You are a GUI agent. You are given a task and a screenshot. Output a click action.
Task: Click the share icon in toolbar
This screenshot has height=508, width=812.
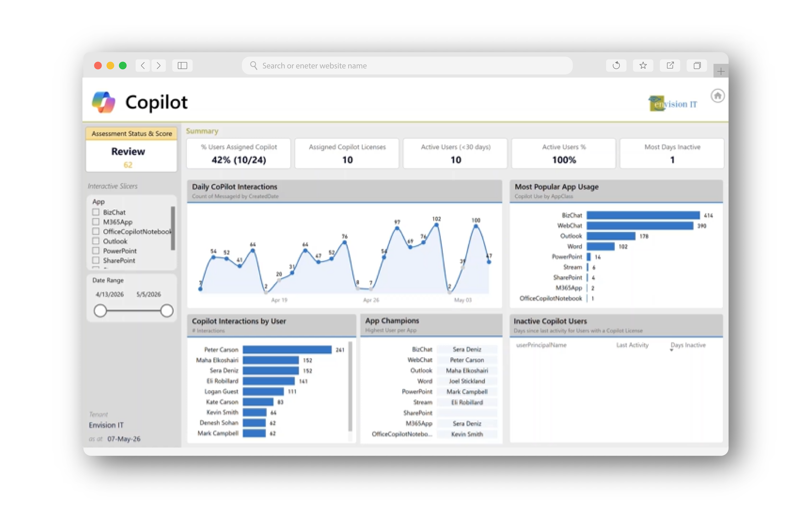point(670,65)
